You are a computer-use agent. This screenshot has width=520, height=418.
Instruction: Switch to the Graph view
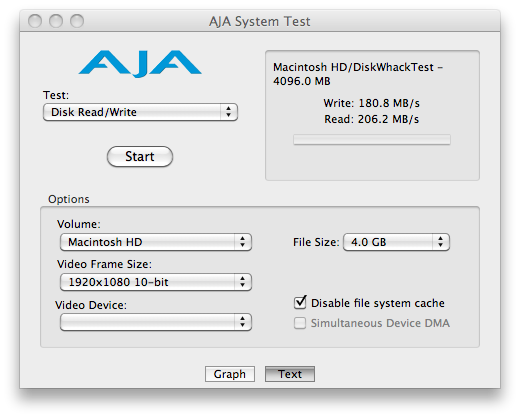(230, 374)
